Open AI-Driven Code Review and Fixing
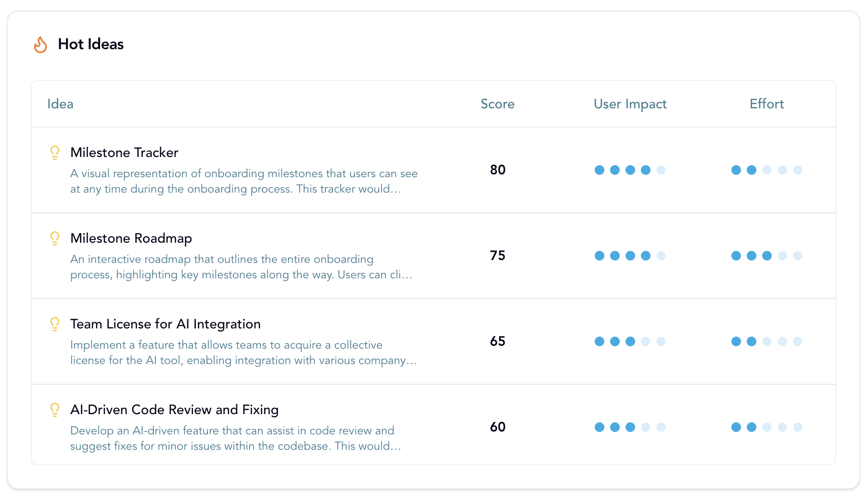 pyautogui.click(x=174, y=410)
